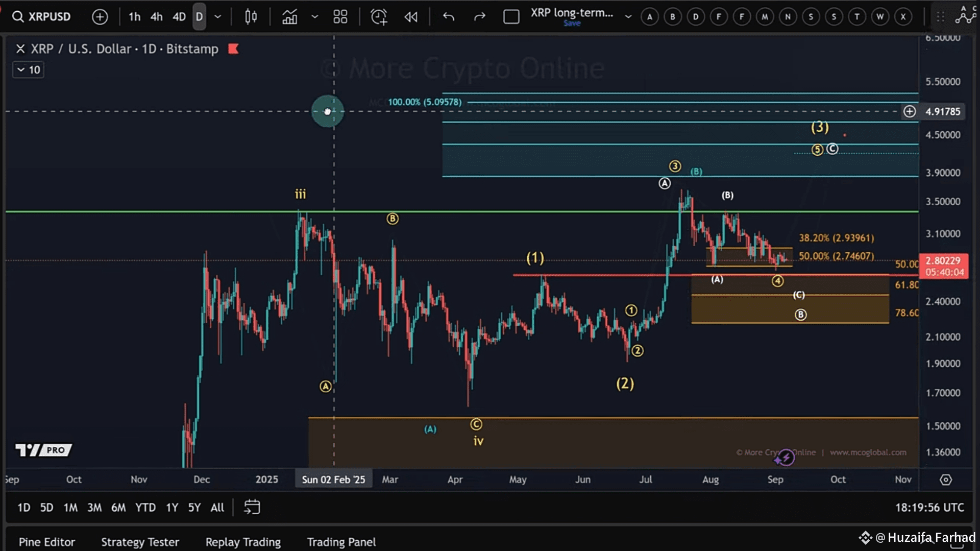Open layout setup square icon
This screenshot has width=980, height=551.
511,17
